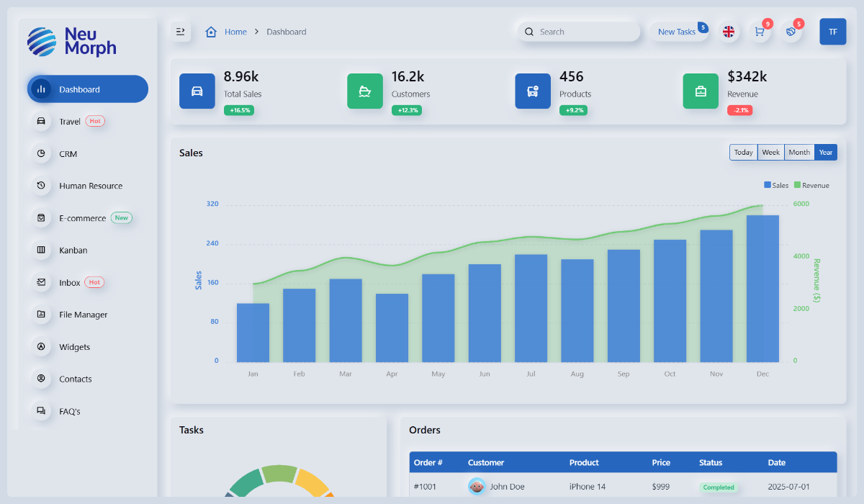
Task: Open the handshake notifications icon
Action: (791, 32)
